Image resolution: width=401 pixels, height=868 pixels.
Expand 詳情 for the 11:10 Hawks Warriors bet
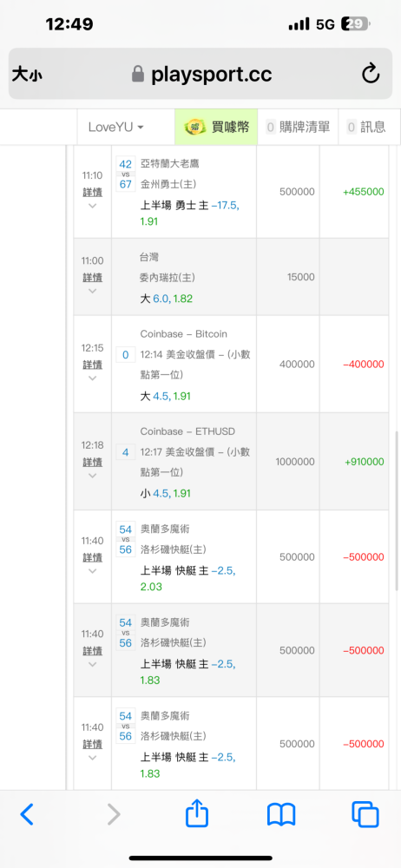pyautogui.click(x=93, y=193)
